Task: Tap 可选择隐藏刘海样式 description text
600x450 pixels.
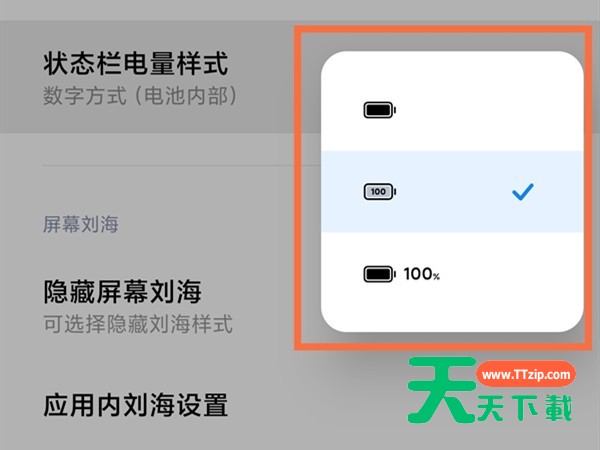Action: [x=138, y=324]
